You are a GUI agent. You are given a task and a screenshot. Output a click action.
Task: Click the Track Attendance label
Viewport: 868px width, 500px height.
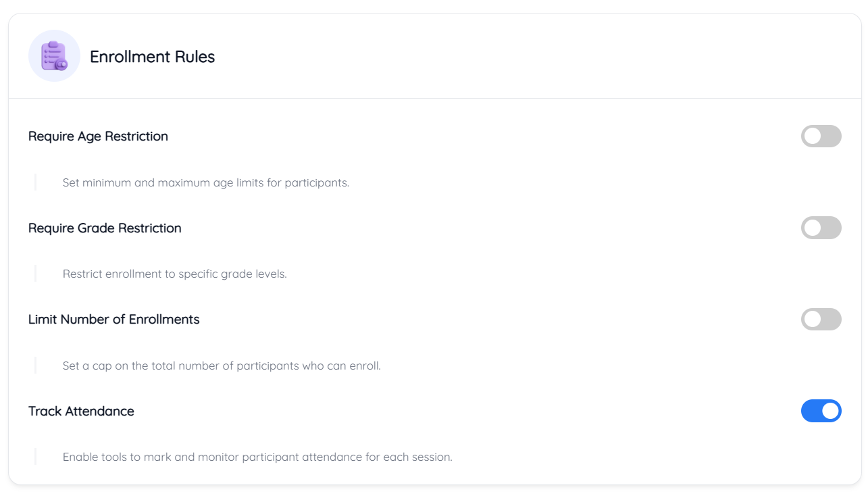point(81,411)
